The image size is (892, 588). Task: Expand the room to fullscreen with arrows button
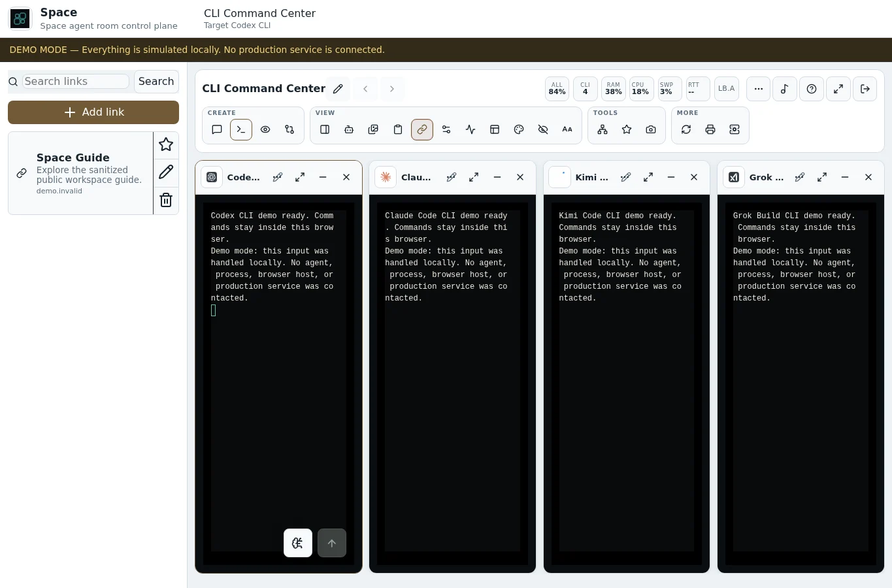838,89
